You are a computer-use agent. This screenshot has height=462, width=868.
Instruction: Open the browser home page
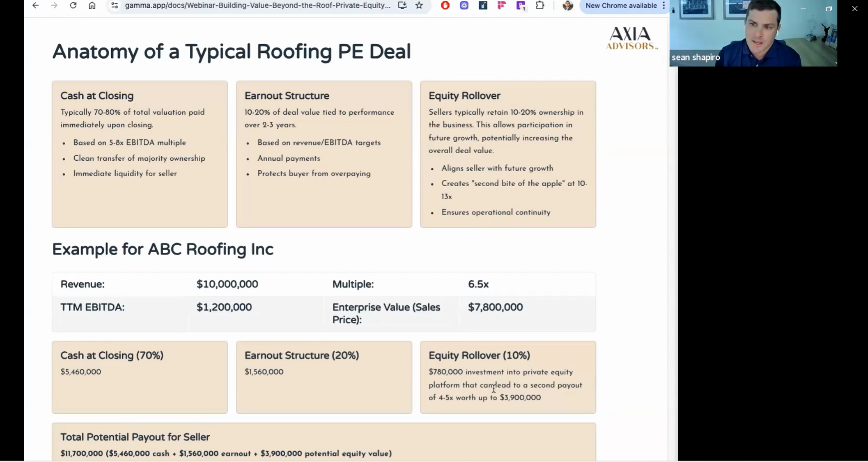[x=92, y=5]
